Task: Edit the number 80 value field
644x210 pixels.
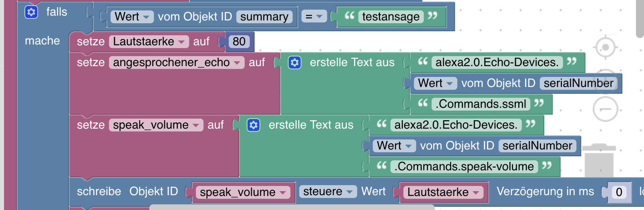Action: pyautogui.click(x=239, y=42)
